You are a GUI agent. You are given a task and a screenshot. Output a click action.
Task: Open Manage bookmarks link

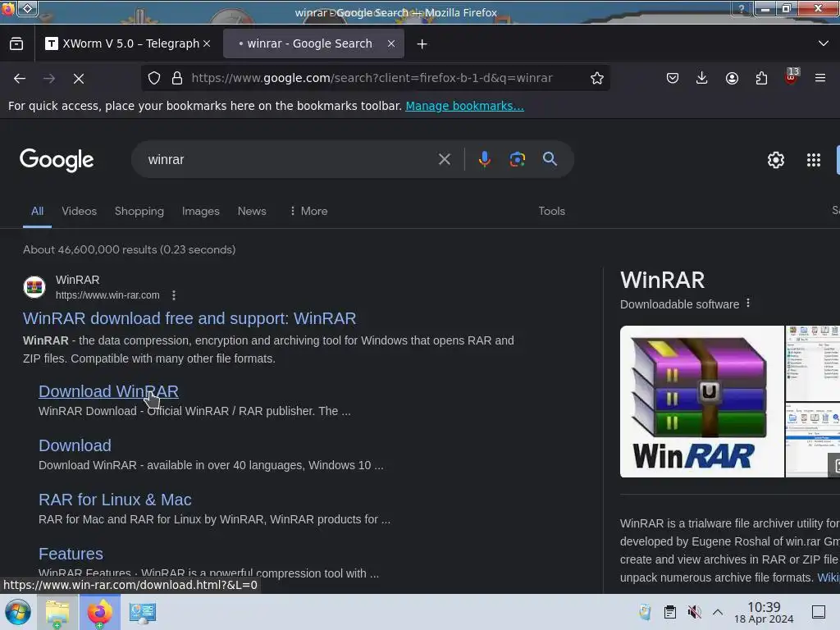[x=464, y=106]
